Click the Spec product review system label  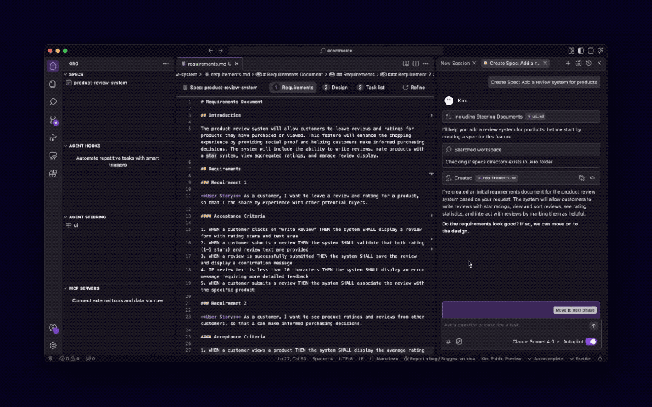(x=220, y=87)
